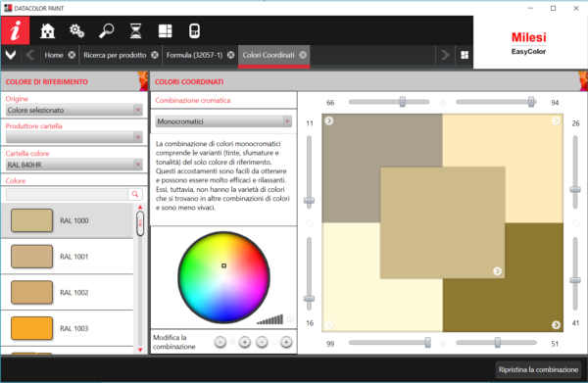This screenshot has height=383, width=588.
Task: Open the tab grid overview icon
Action: click(465, 55)
